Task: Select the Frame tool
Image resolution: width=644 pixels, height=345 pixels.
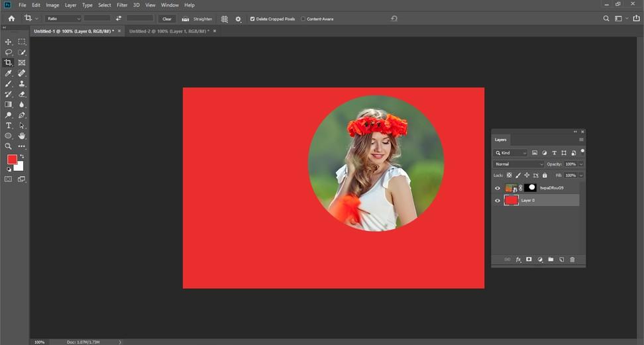Action: click(22, 62)
